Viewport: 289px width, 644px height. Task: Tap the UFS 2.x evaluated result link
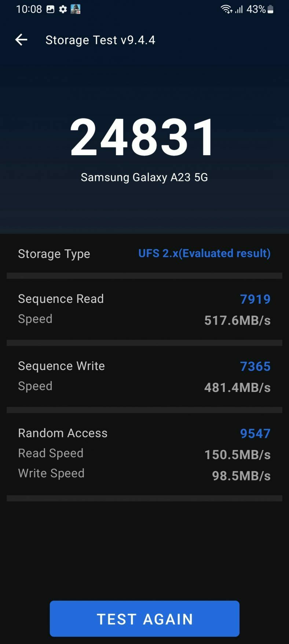[x=204, y=253]
